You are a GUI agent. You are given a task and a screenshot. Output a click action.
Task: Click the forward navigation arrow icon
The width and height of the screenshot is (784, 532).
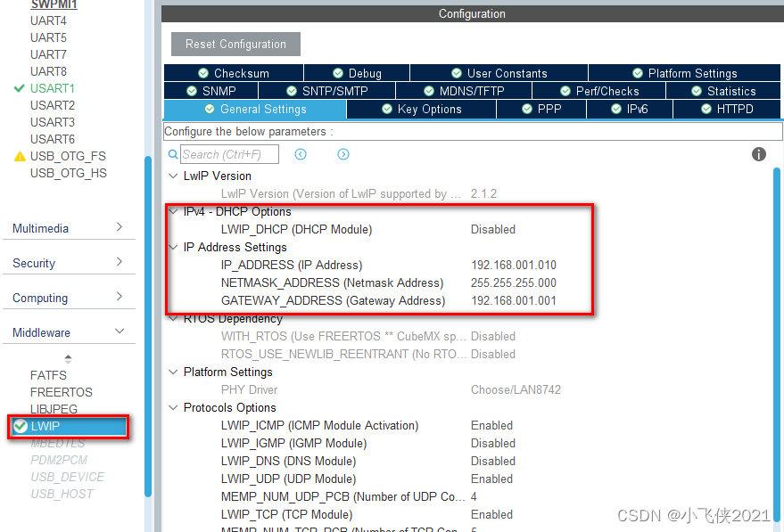(342, 153)
